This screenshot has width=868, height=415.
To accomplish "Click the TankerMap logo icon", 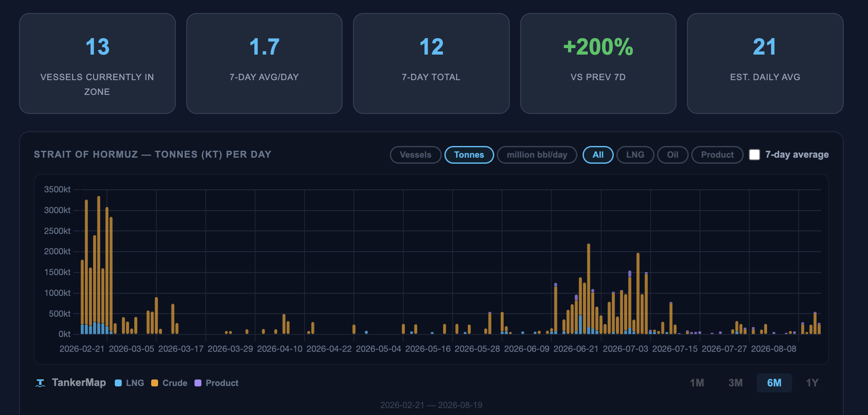I will tap(40, 383).
